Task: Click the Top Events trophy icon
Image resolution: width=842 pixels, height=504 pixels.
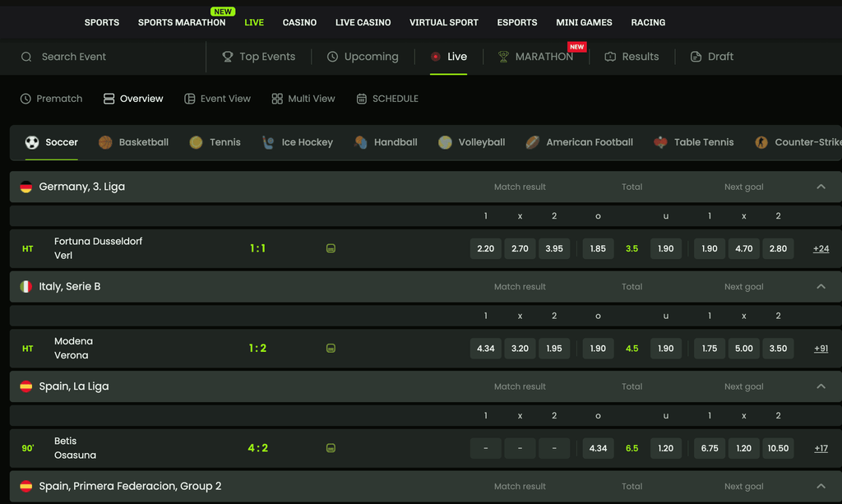Action: [x=228, y=57]
